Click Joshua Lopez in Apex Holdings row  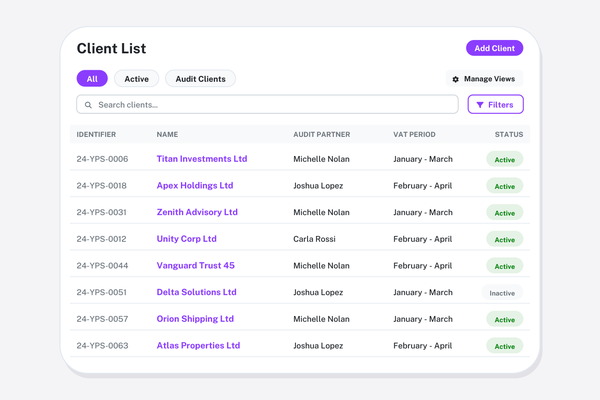tap(318, 186)
